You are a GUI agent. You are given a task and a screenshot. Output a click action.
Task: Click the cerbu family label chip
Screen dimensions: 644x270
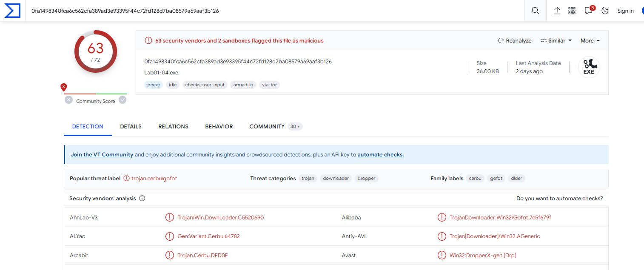coord(475,179)
